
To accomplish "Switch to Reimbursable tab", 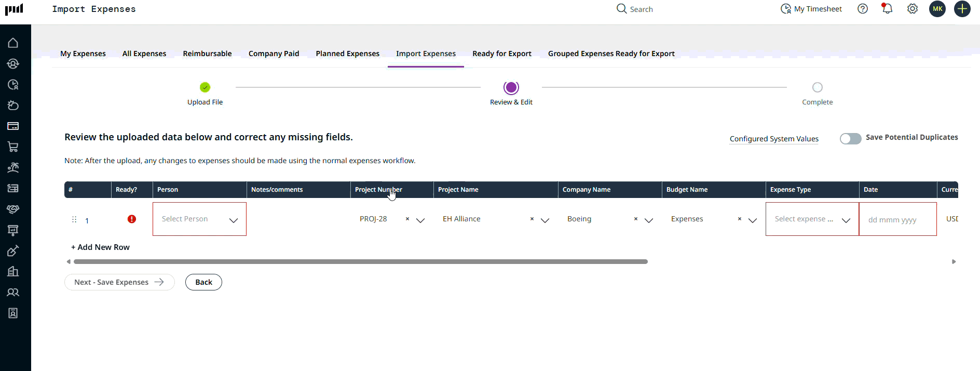I will point(207,54).
